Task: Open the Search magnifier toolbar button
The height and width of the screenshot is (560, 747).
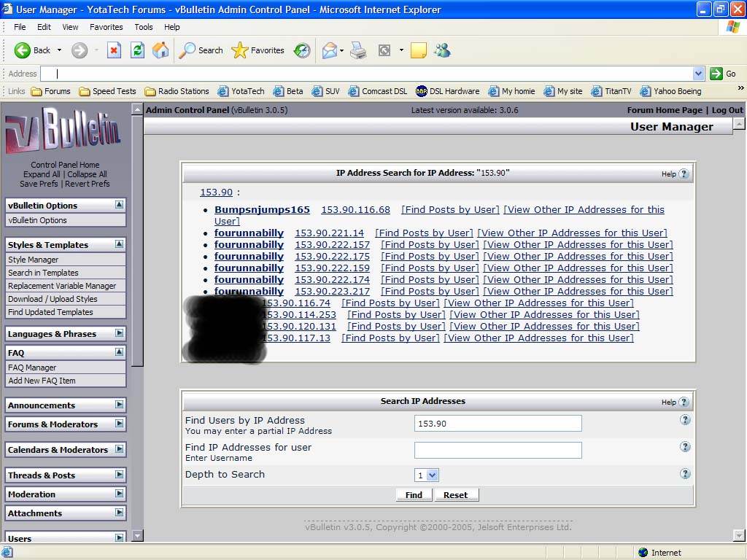Action: coord(201,50)
